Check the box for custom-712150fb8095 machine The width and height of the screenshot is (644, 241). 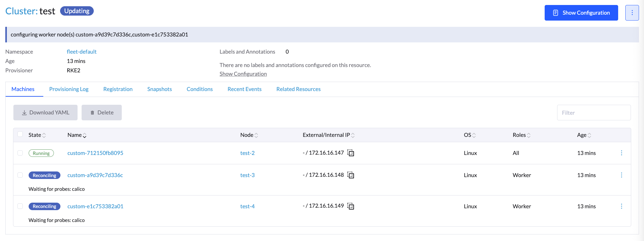[20, 153]
